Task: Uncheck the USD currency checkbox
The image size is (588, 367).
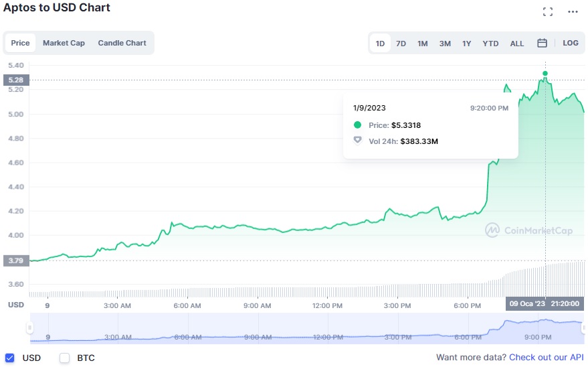Action: pyautogui.click(x=10, y=358)
